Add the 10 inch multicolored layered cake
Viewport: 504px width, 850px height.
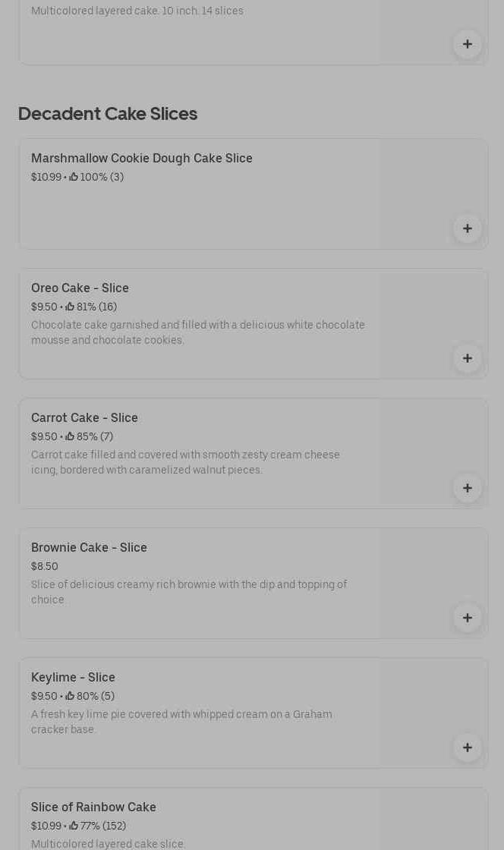tap(467, 44)
